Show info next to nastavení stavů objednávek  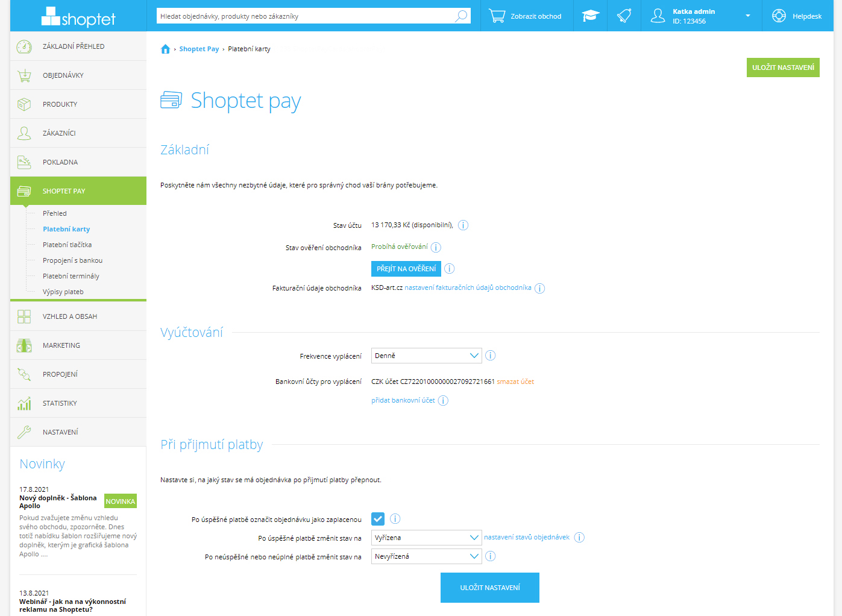point(579,538)
